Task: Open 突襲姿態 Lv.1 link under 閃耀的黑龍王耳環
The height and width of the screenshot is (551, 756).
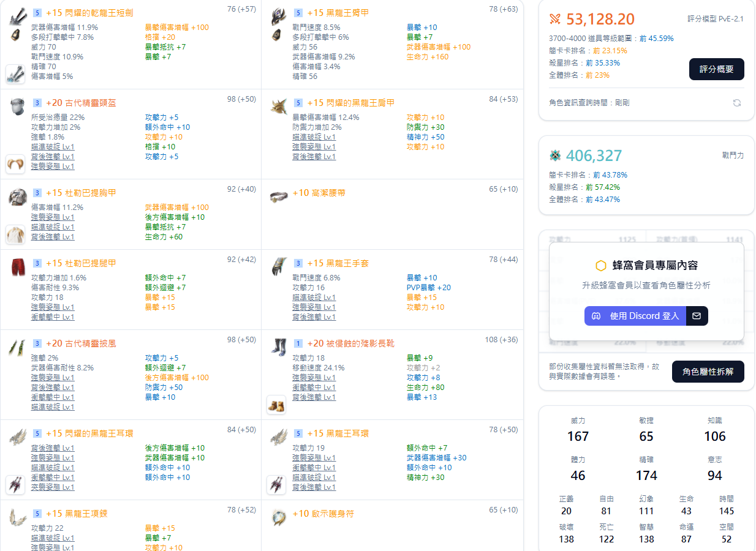Action: (53, 487)
